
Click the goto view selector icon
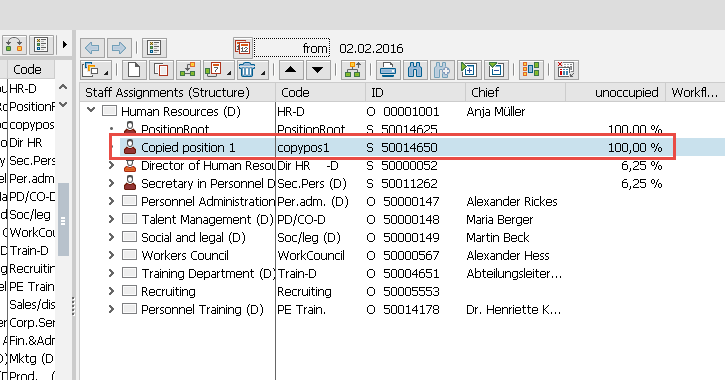92,70
